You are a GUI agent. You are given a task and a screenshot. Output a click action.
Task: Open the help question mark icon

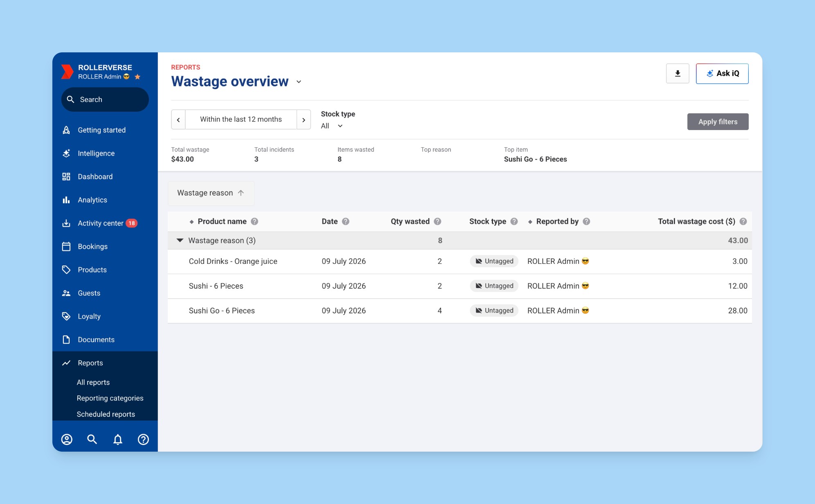coord(143,439)
